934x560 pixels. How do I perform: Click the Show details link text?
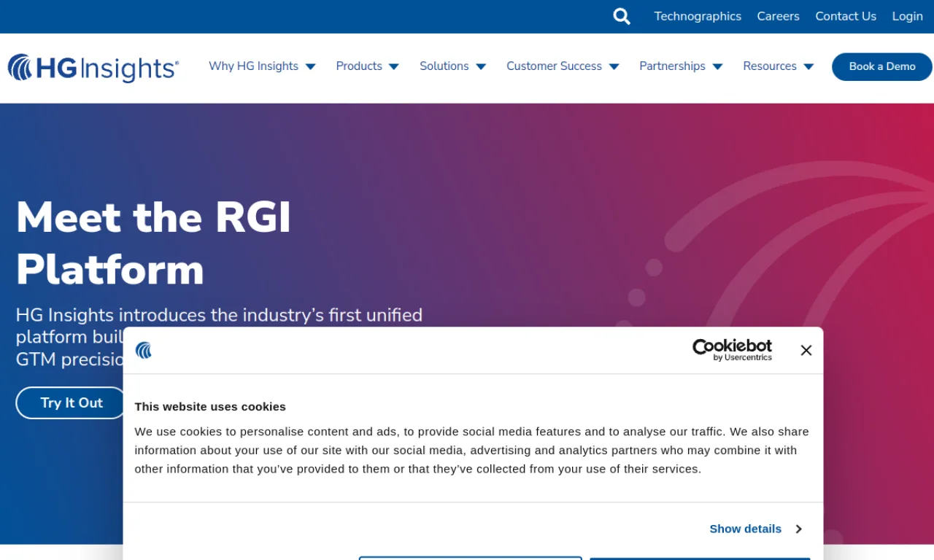pos(745,529)
